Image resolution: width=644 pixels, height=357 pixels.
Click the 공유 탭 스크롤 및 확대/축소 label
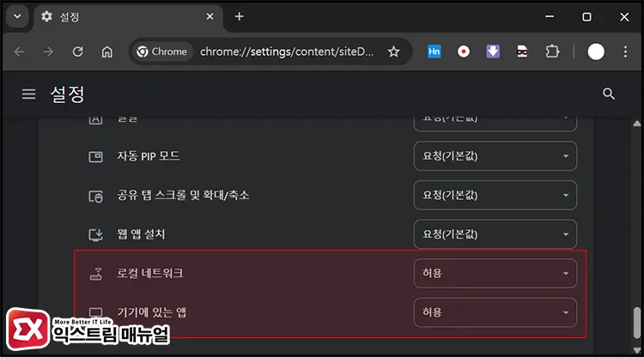(x=183, y=195)
